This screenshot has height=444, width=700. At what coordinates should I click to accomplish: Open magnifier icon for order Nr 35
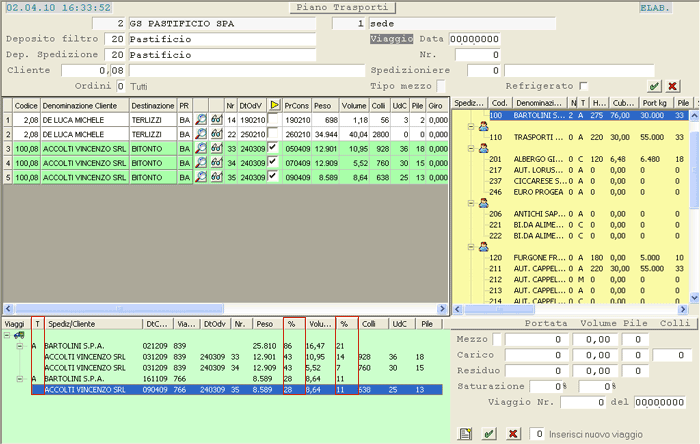click(201, 177)
